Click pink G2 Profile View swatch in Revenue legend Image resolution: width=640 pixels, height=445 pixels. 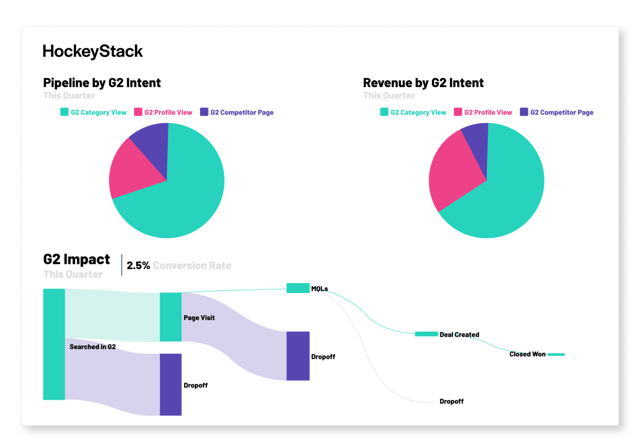(x=458, y=112)
